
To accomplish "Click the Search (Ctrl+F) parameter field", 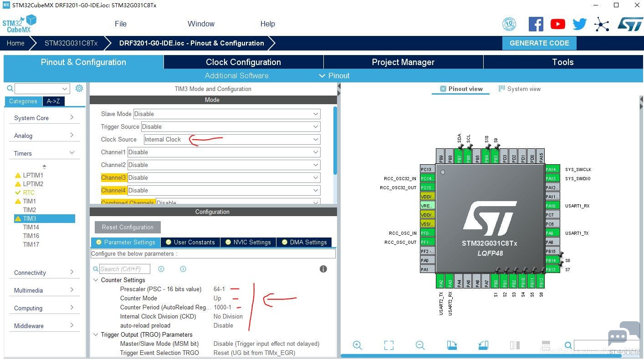I will point(124,269).
